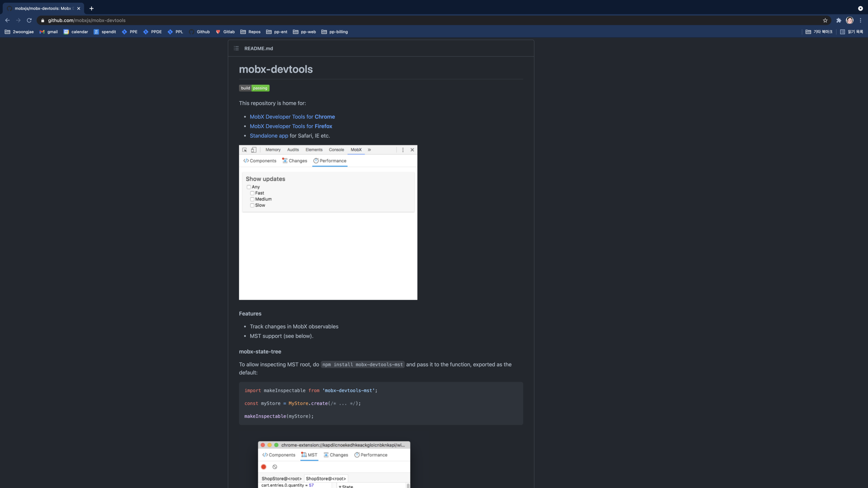Click the browser reload icon
The height and width of the screenshot is (488, 868).
click(29, 21)
